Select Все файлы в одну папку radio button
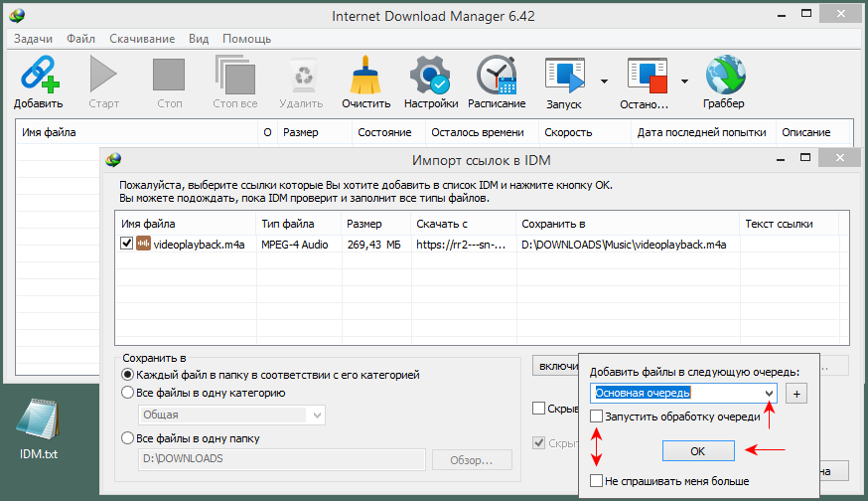 click(127, 437)
